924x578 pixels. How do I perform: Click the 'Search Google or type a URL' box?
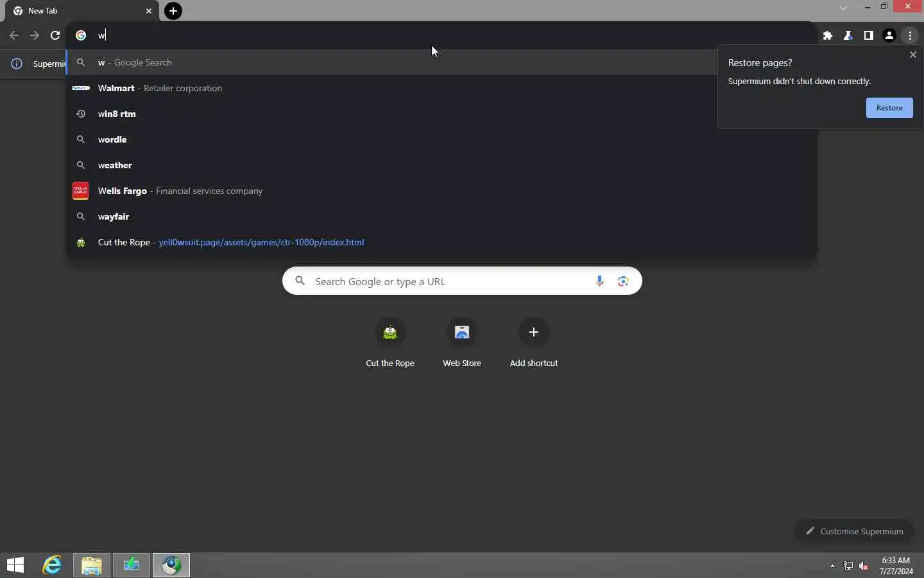click(x=462, y=281)
